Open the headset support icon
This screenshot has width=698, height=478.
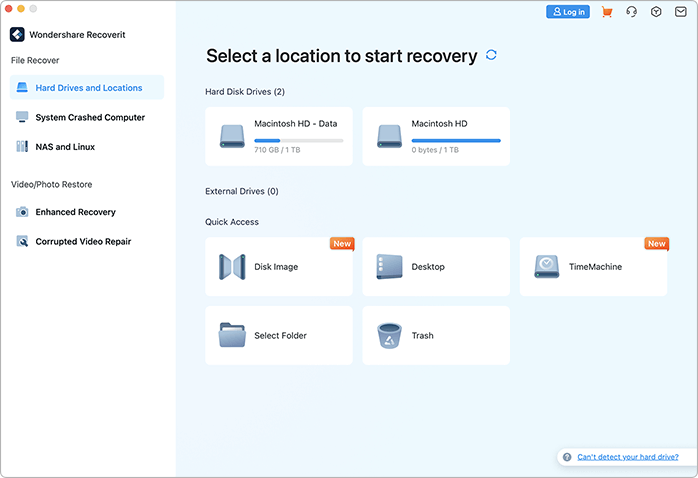631,12
